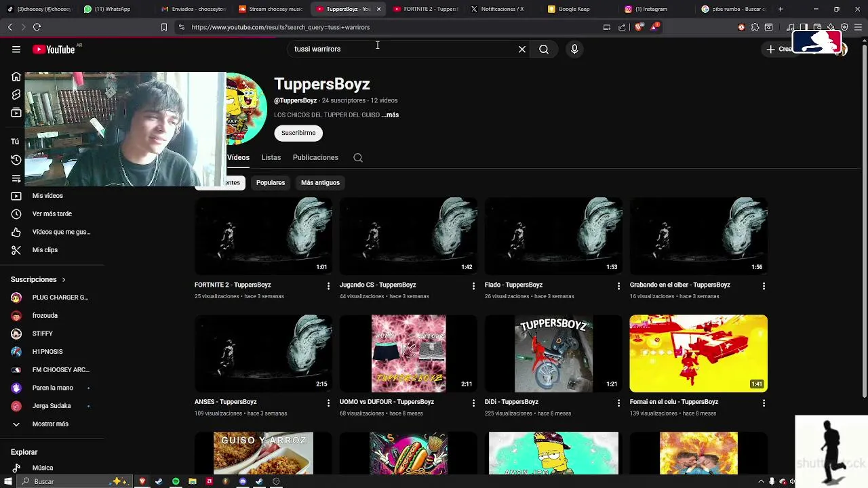This screenshot has width=868, height=488.
Task: Open Jerga Sudaka subscription channel
Action: click(x=52, y=406)
